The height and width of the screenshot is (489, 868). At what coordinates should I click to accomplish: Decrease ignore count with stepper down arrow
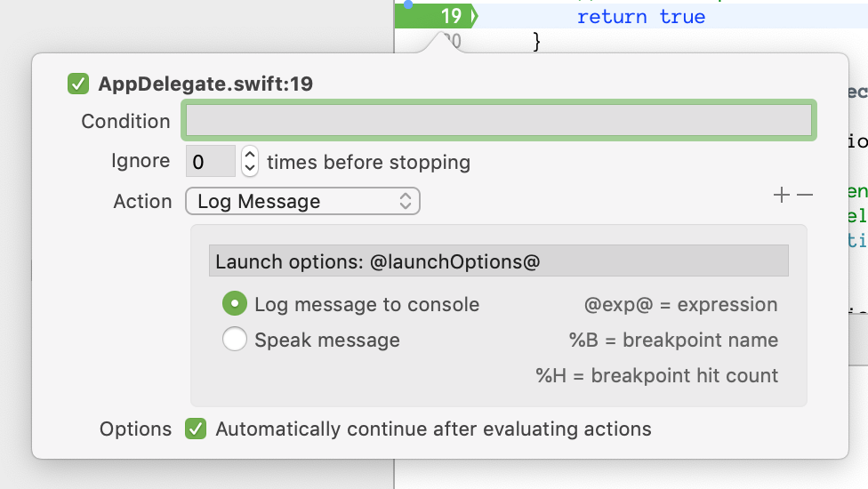pos(250,167)
